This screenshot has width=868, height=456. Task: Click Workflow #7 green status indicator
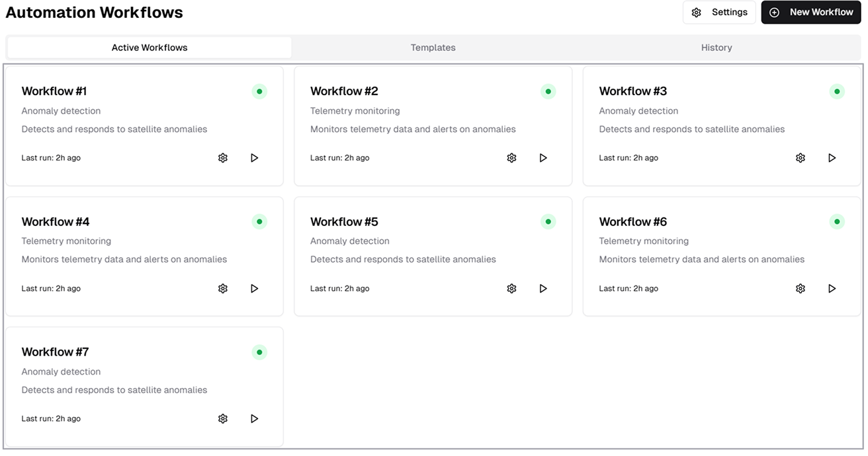point(259,352)
